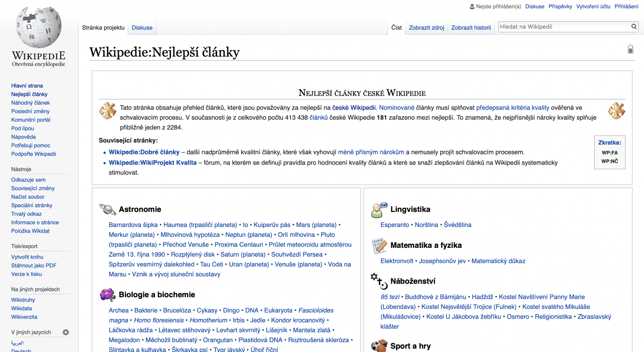Open the Zkratka link in shortcut box
644x352 pixels.
coord(609,142)
